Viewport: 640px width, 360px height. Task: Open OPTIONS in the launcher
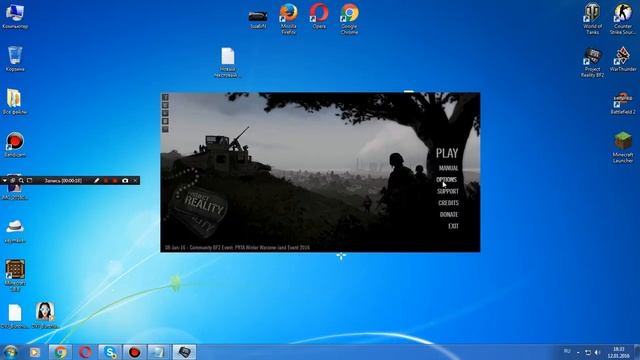(447, 180)
